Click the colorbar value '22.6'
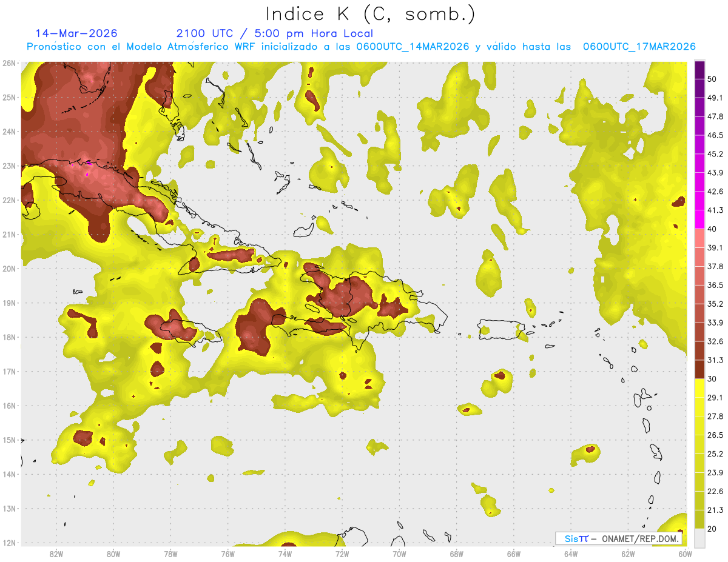728x562 pixels. click(715, 492)
